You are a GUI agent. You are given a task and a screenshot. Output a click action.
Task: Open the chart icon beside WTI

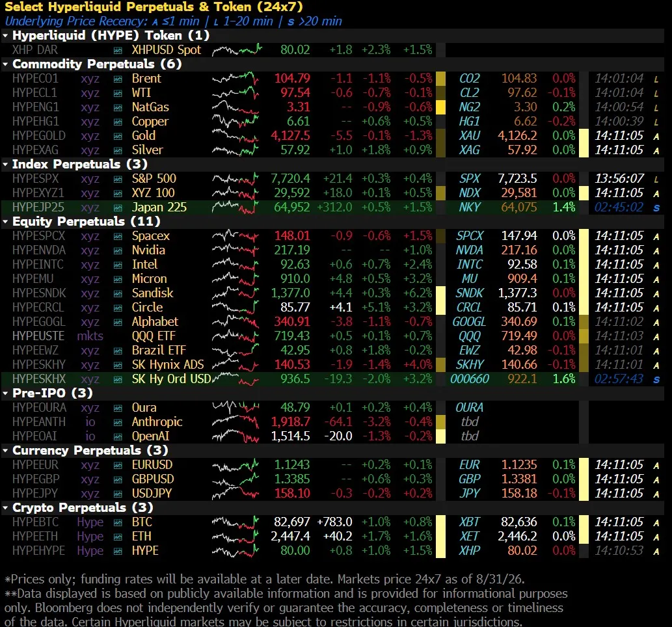pyautogui.click(x=118, y=93)
